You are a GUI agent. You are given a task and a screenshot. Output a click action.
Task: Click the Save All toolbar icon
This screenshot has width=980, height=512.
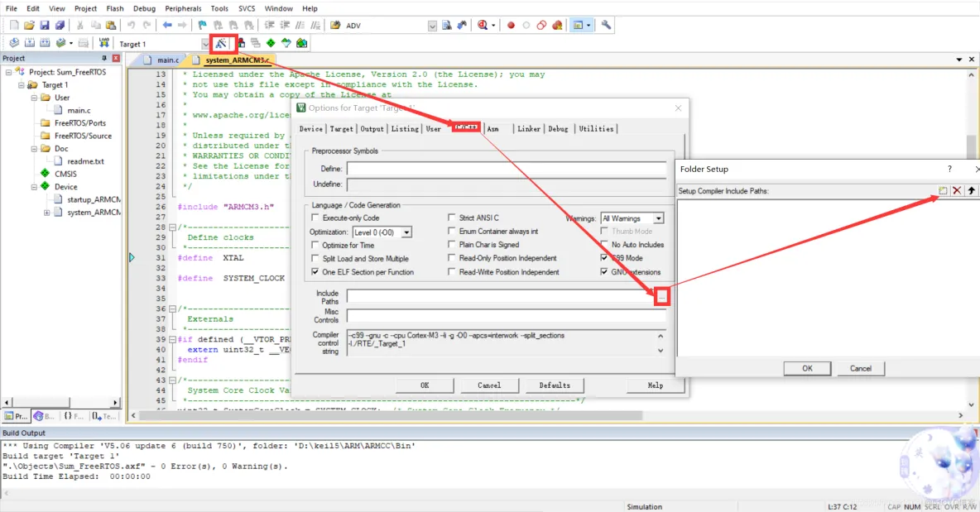pos(60,25)
